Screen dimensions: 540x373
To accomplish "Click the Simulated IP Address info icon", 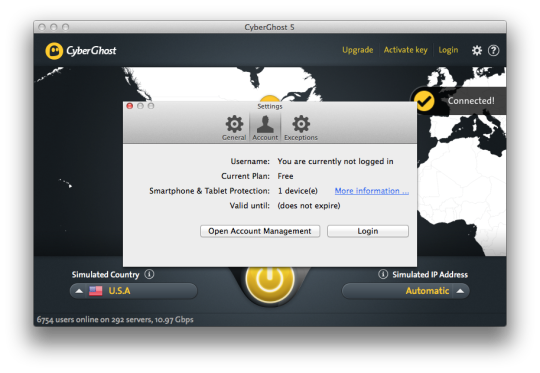I will [383, 274].
